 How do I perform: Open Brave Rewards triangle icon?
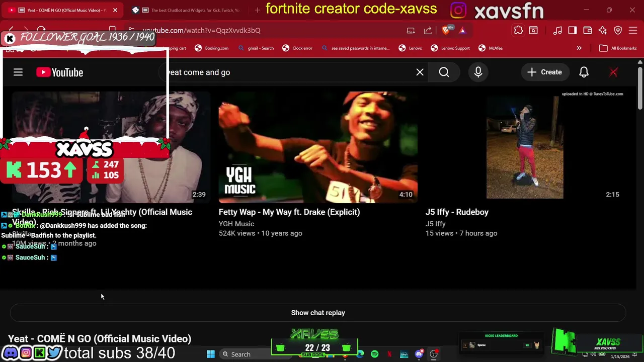(x=462, y=30)
